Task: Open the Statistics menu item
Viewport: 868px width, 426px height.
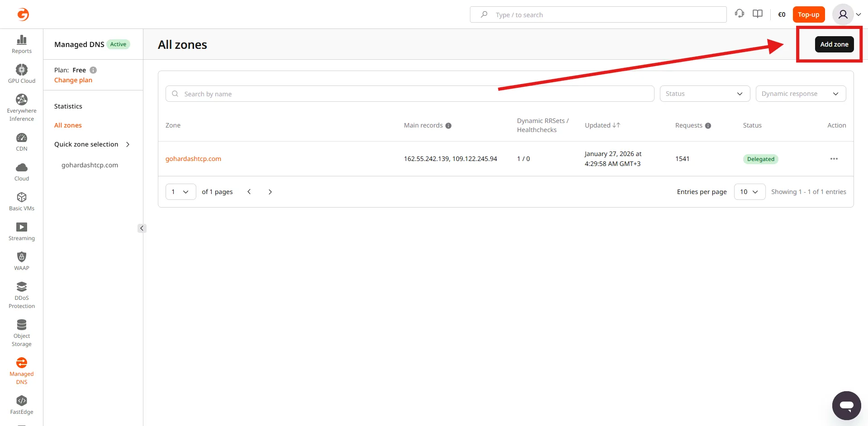Action: click(x=68, y=106)
